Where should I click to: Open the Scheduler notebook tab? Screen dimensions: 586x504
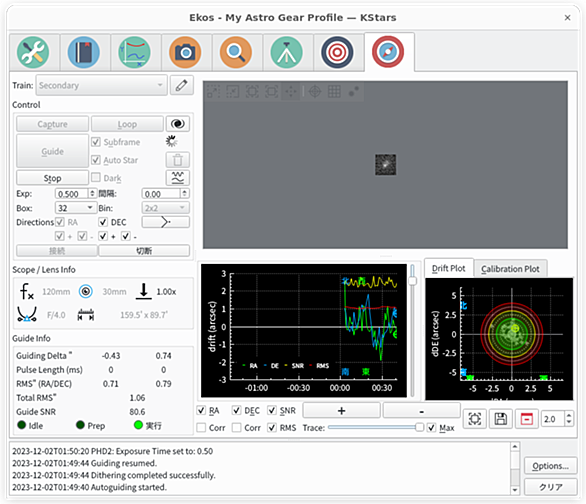pyautogui.click(x=84, y=52)
